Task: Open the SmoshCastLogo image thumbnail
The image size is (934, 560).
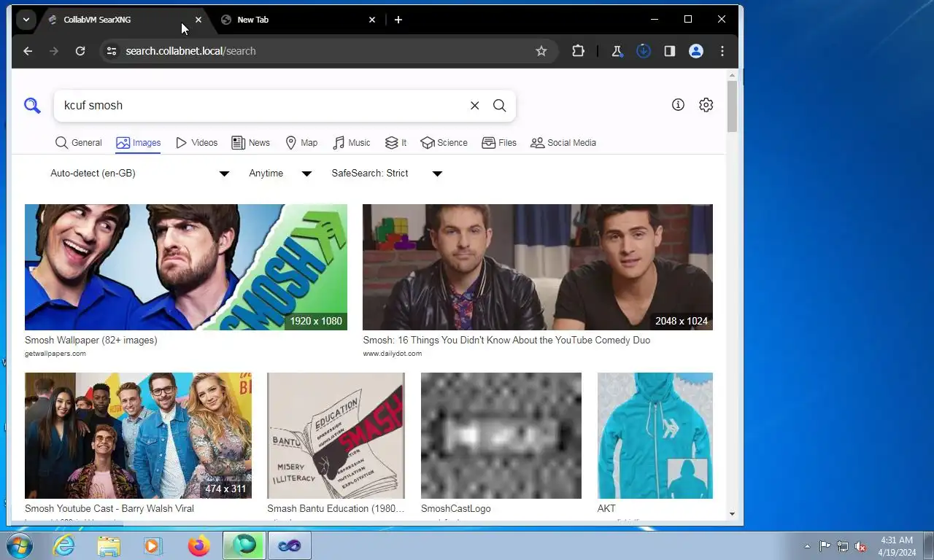Action: (501, 435)
